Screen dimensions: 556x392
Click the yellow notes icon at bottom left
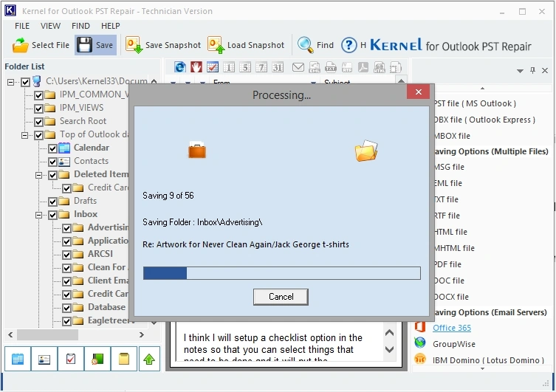[x=124, y=359]
